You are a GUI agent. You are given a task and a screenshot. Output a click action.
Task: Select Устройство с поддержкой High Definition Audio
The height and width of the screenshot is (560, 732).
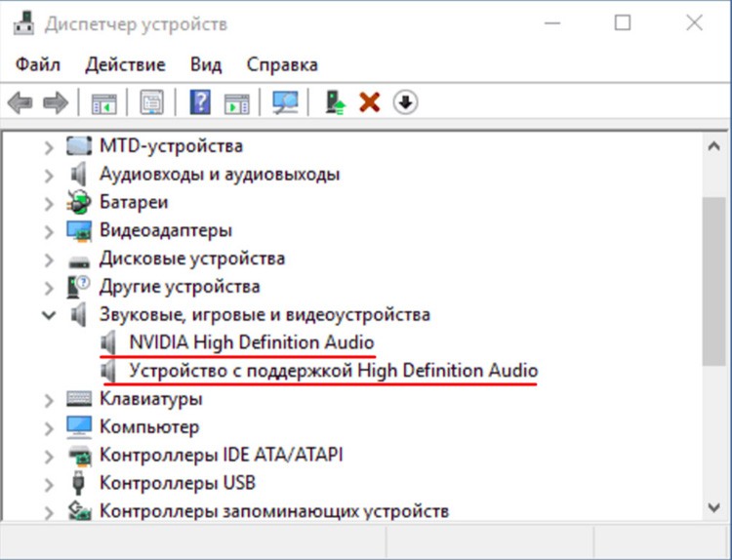(334, 371)
